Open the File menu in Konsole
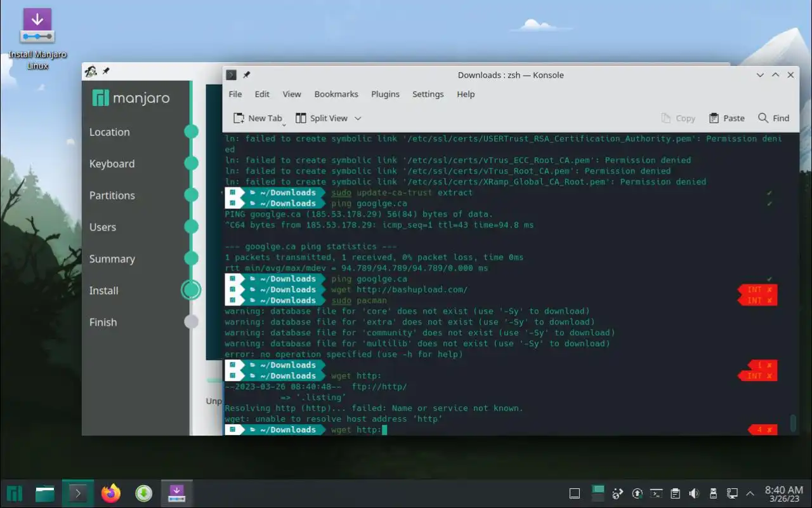Viewport: 812px width, 508px height. 235,94
